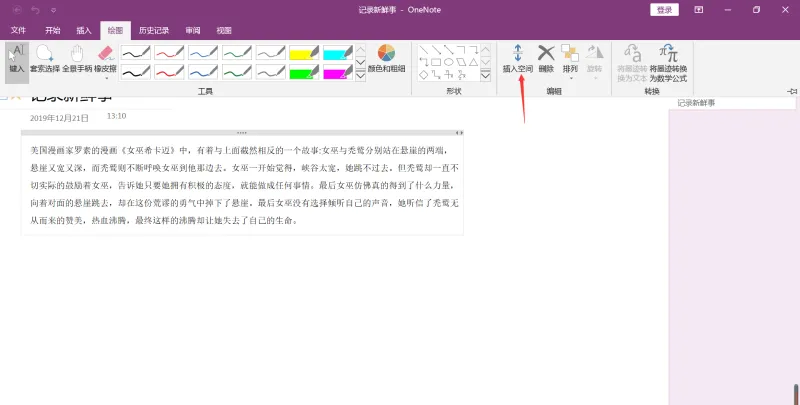Select the yellow highlighter

click(x=304, y=53)
